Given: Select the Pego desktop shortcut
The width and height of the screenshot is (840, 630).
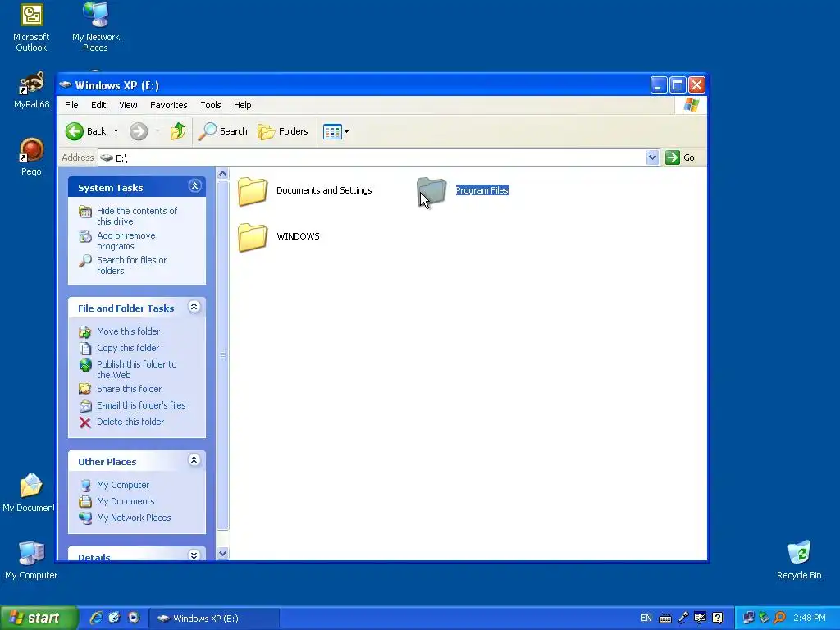Looking at the screenshot, I should 31,157.
